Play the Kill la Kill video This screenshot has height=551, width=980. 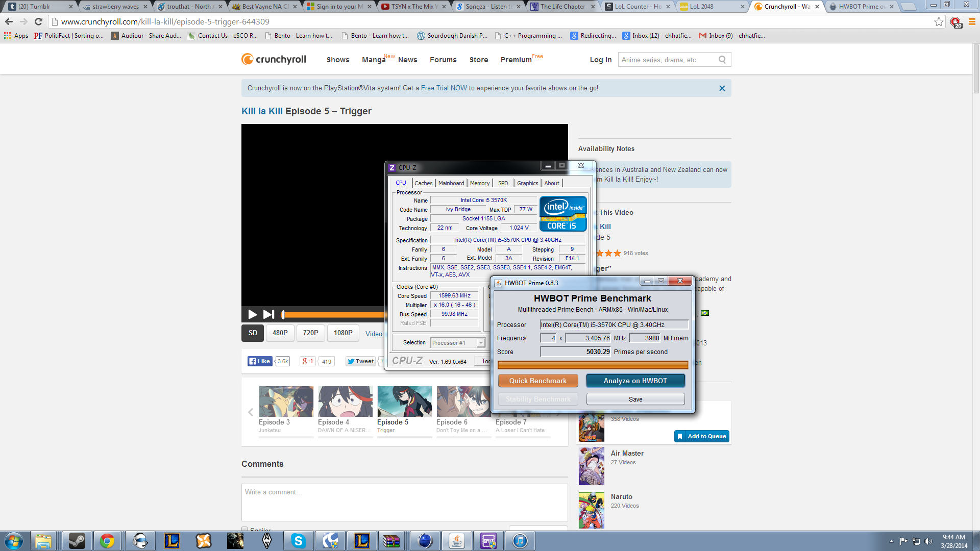[x=252, y=314]
